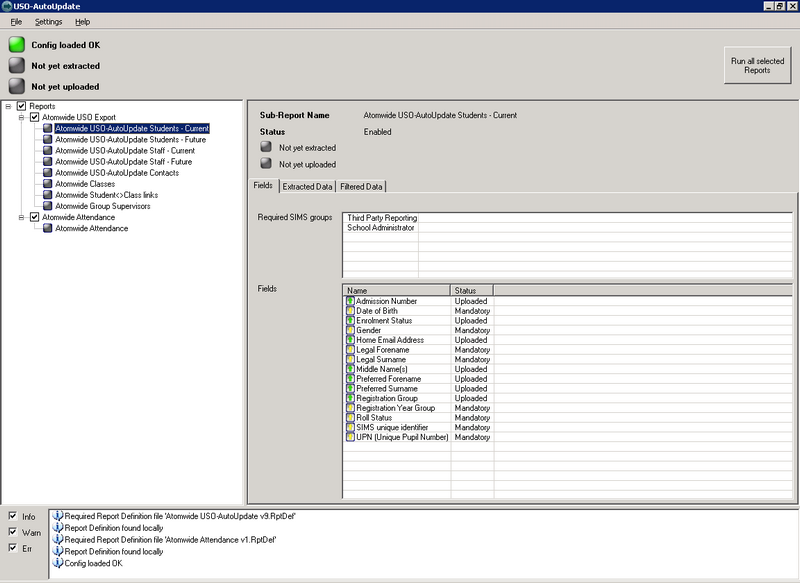Collapse the Reports root tree node
This screenshot has height=583, width=800.
[8, 106]
